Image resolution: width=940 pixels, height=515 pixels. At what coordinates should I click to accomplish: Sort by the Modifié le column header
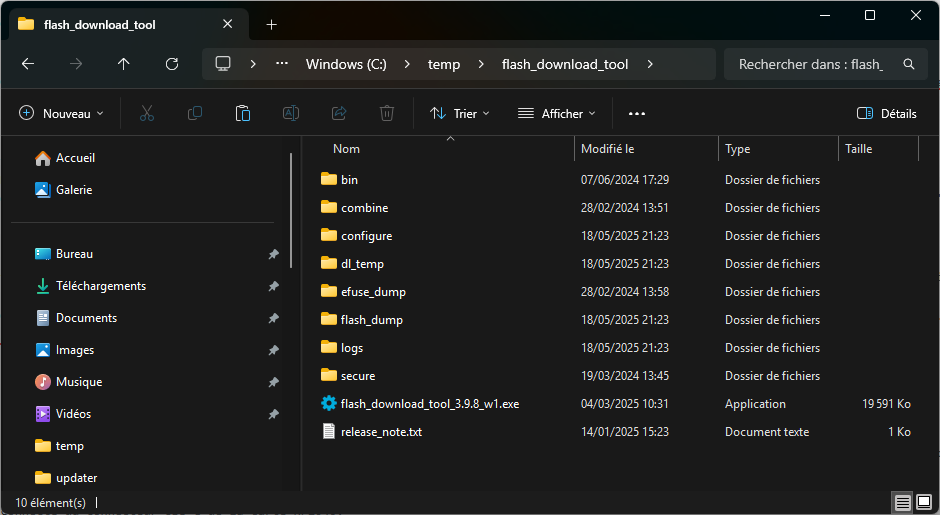[x=608, y=149]
